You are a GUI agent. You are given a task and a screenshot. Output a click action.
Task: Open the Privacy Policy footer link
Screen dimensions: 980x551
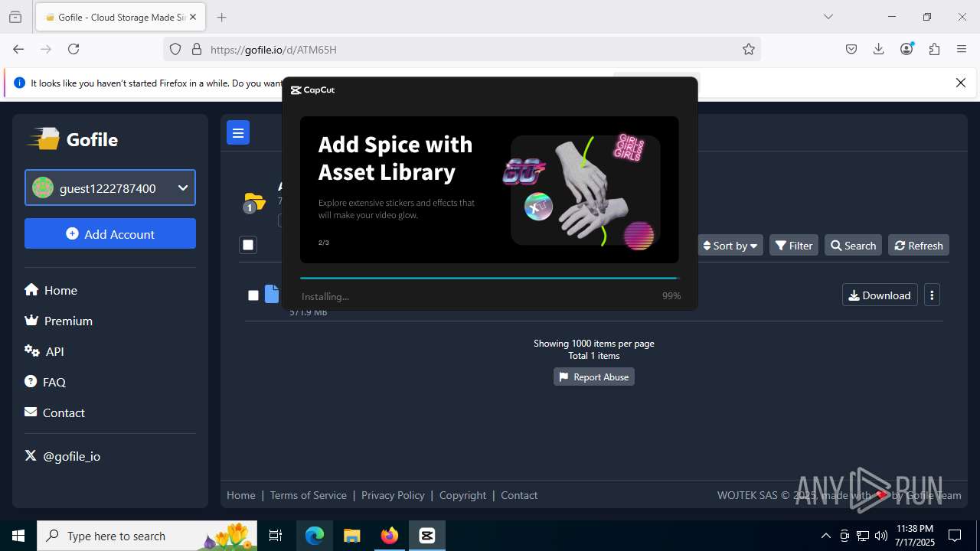[393, 495]
